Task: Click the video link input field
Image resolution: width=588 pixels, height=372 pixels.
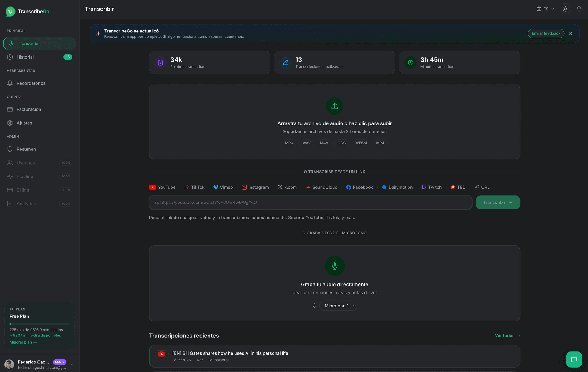Action: [310, 202]
